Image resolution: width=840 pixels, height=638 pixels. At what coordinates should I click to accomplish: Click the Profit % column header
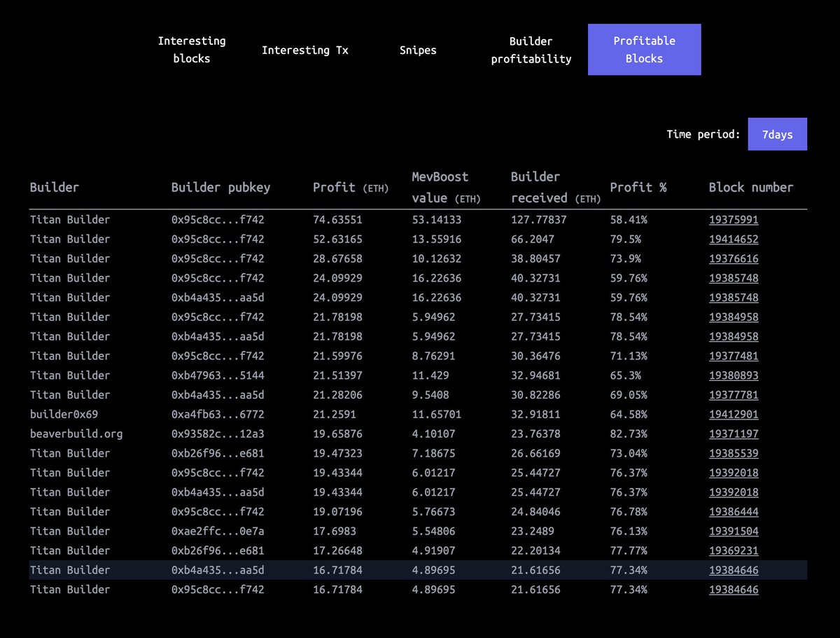[x=638, y=188]
